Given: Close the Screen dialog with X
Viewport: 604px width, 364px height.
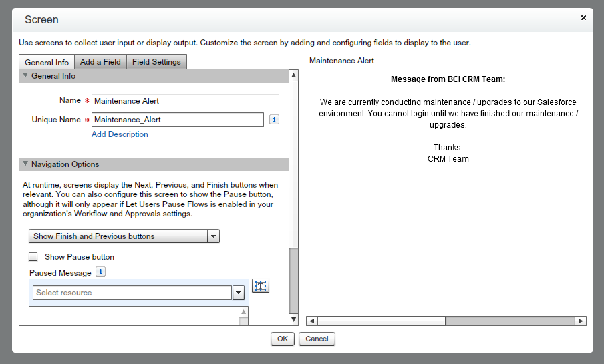Looking at the screenshot, I should pos(583,18).
